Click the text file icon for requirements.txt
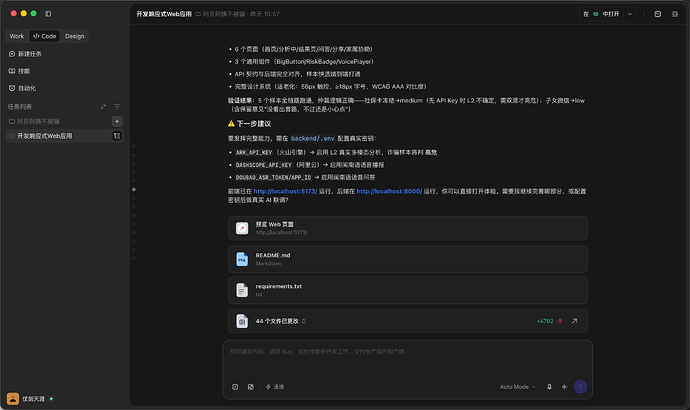This screenshot has width=690, height=410. 242,290
